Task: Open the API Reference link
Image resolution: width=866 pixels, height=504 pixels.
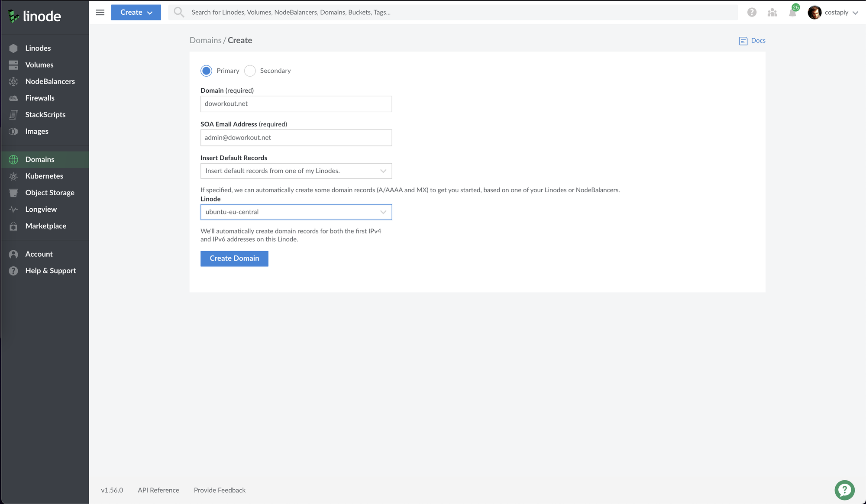Action: point(158,490)
